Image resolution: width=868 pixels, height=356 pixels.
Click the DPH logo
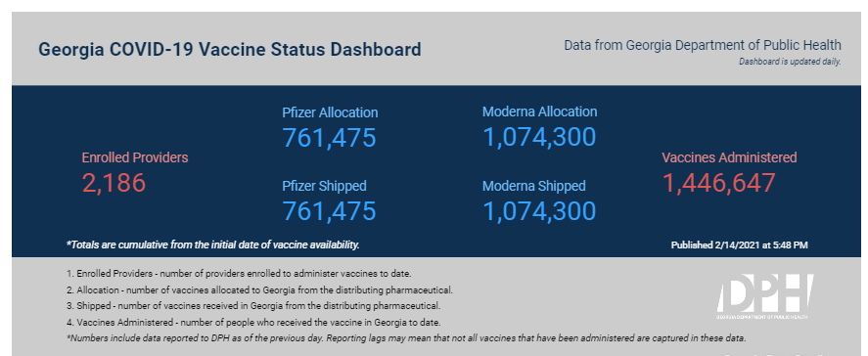pyautogui.click(x=765, y=296)
